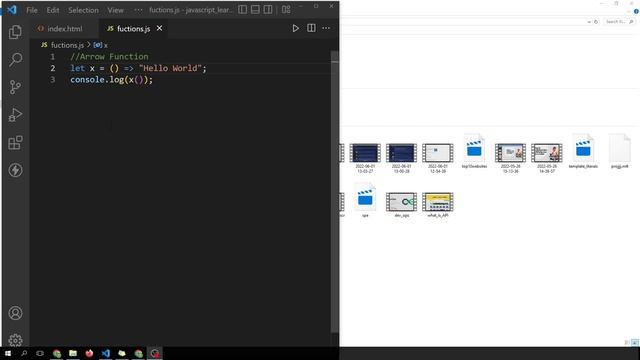
Task: Open the Accounts icon in activity bar
Action: (x=15, y=313)
